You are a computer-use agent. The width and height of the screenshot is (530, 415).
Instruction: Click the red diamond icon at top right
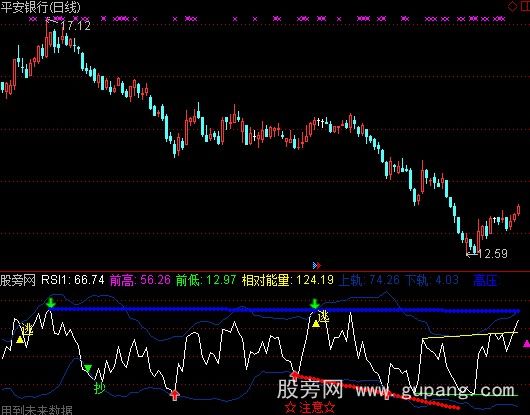[513, 6]
